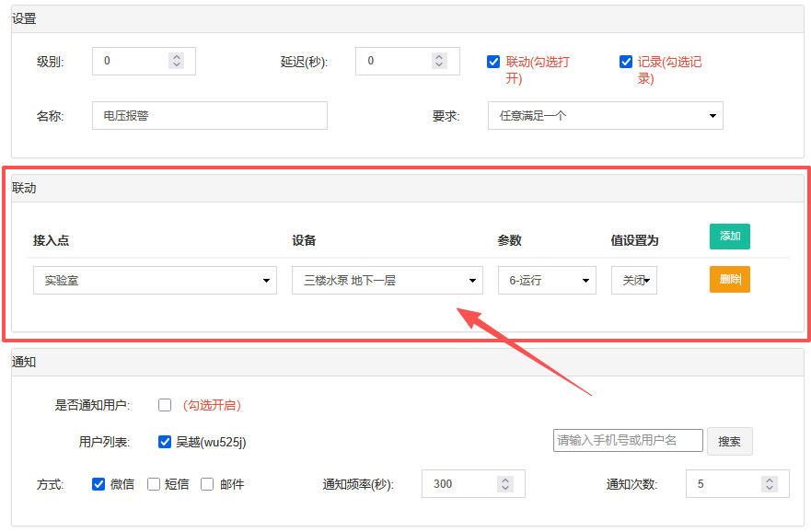Enable 是否通知用户 checkbox

coord(165,405)
